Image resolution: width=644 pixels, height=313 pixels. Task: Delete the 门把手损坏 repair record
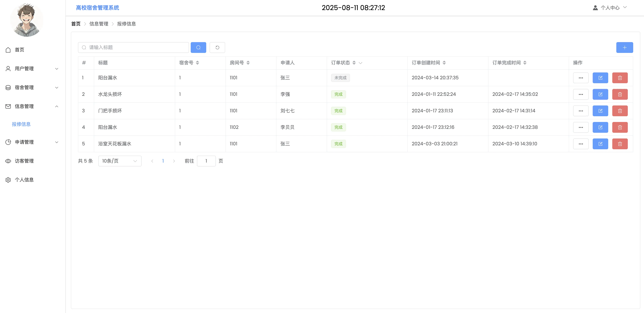(620, 111)
